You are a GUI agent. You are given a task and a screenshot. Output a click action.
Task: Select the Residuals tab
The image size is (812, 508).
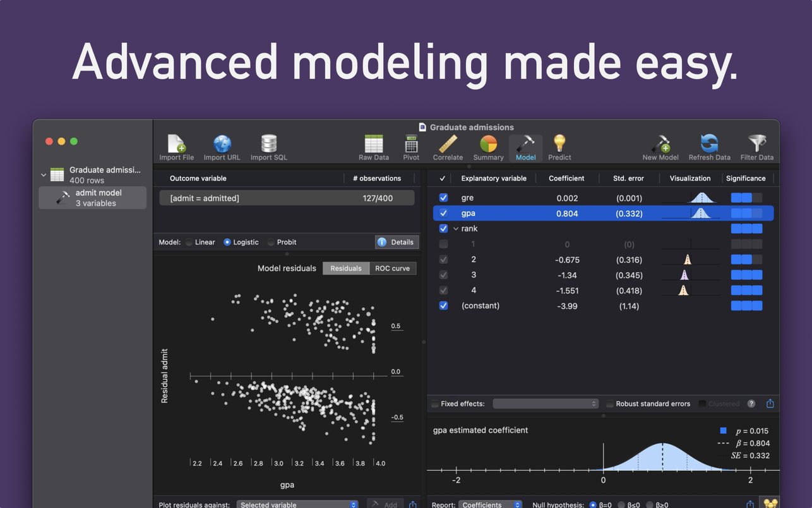tap(345, 269)
